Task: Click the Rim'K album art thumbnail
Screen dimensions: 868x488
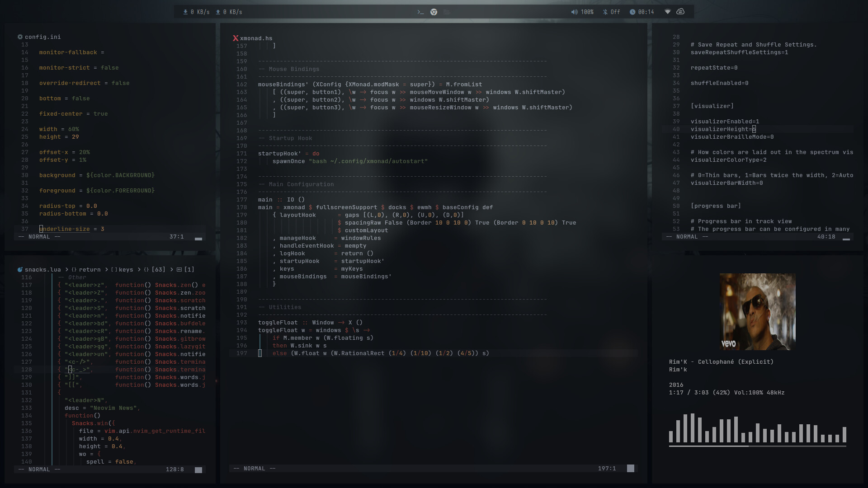Action: (757, 312)
